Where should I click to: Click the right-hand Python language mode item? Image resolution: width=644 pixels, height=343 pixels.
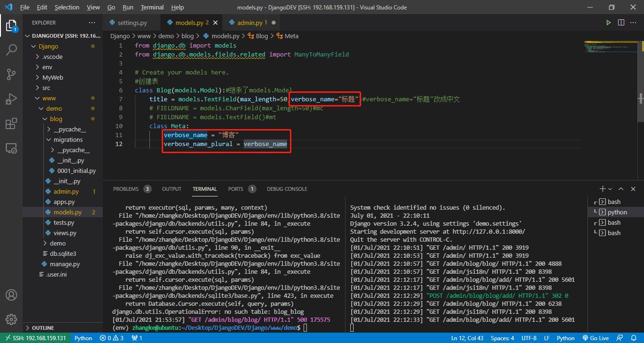tap(566, 338)
